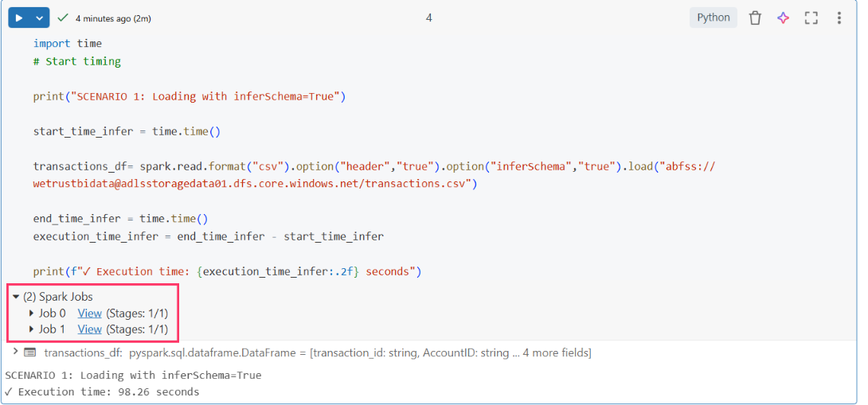Click the cell number 4 label
The image size is (868, 405).
(428, 18)
